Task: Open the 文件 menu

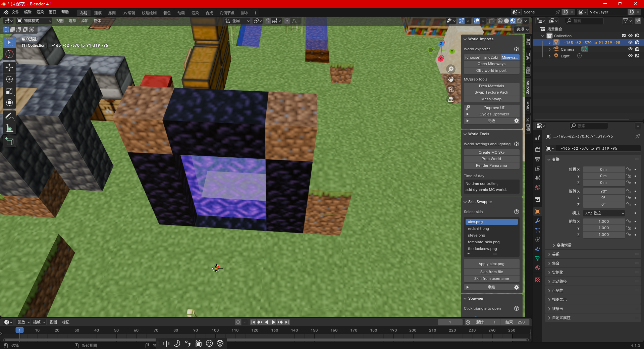Action: [x=15, y=12]
